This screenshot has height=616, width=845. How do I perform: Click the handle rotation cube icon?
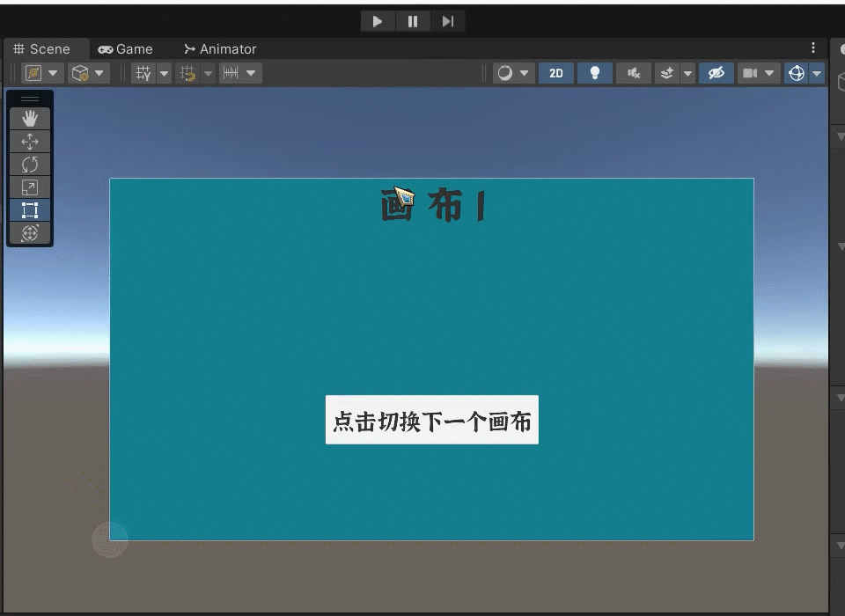pyautogui.click(x=80, y=73)
